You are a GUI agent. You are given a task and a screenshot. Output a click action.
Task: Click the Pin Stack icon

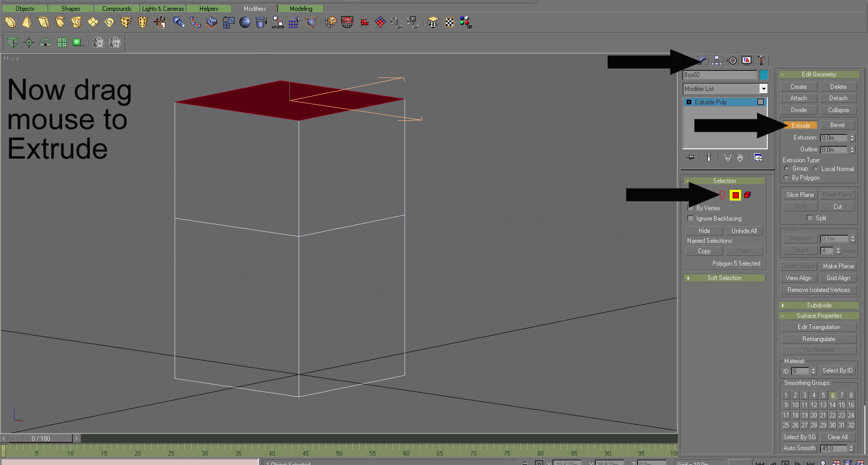[x=690, y=158]
